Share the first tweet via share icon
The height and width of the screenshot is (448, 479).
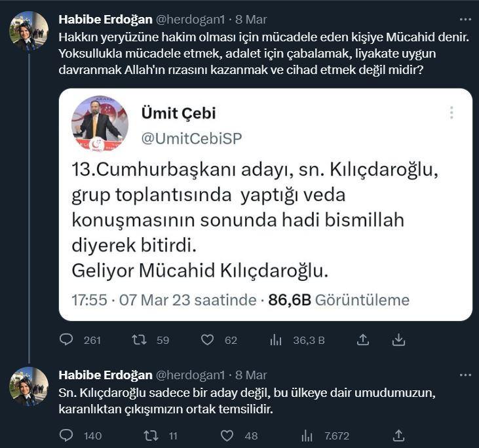pyautogui.click(x=362, y=340)
